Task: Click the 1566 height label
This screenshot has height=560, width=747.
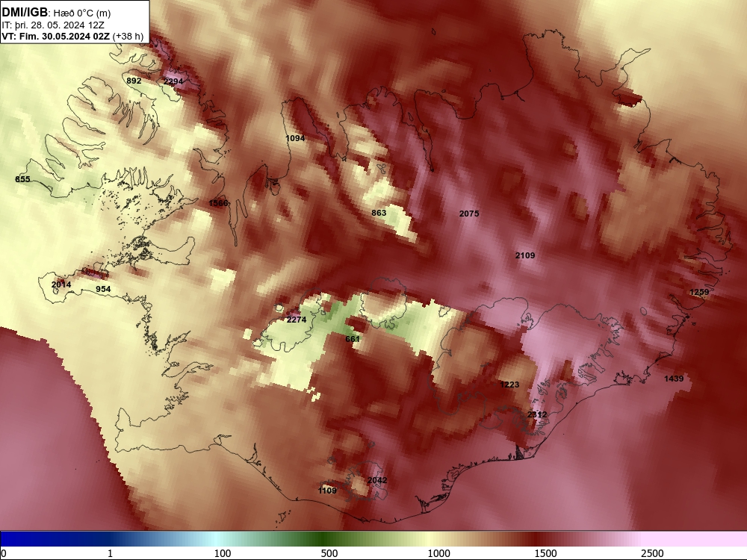Action: [x=218, y=203]
